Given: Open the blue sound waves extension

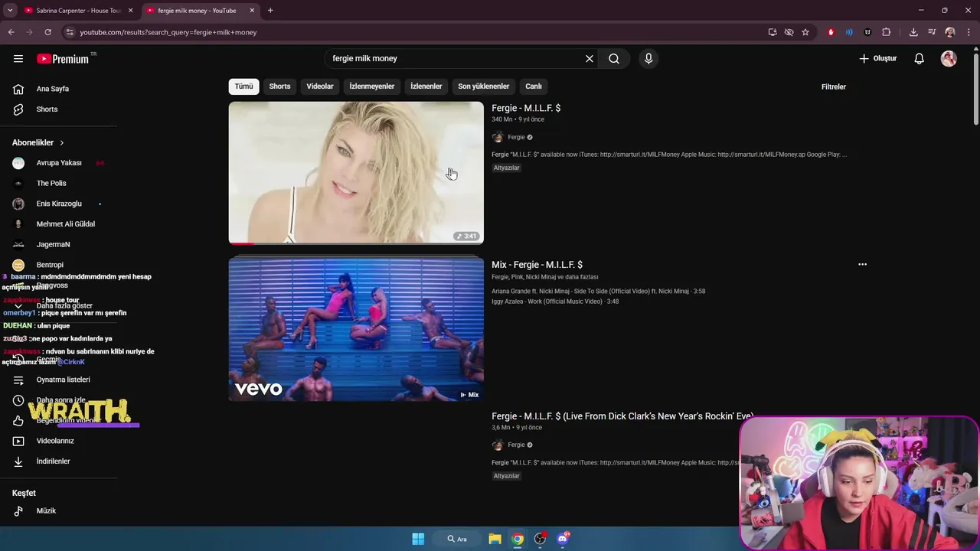Looking at the screenshot, I should [849, 32].
